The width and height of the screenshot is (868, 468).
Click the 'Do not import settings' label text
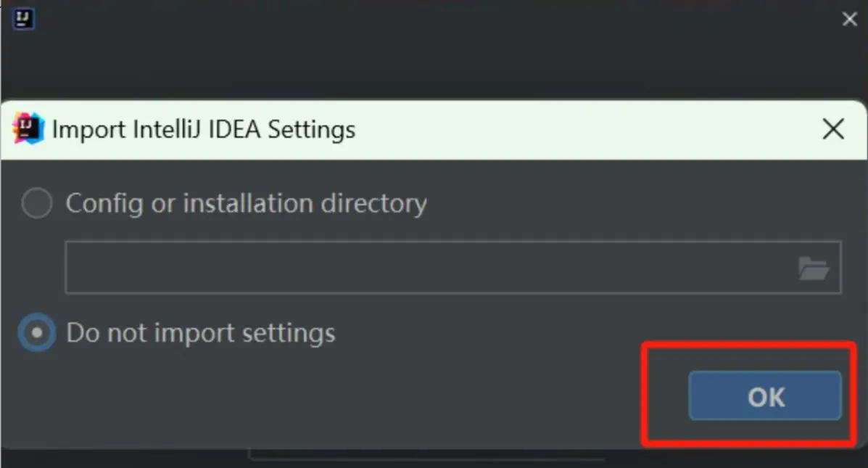click(x=200, y=333)
